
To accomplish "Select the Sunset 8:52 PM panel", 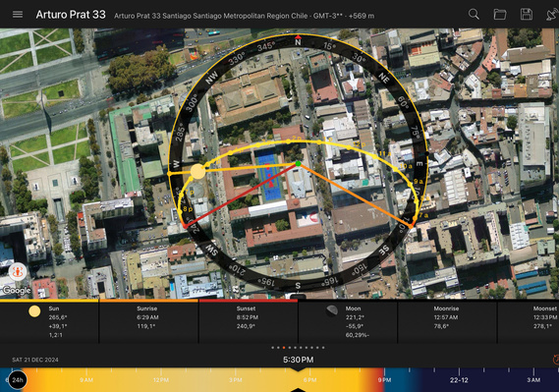I will pos(248,322).
